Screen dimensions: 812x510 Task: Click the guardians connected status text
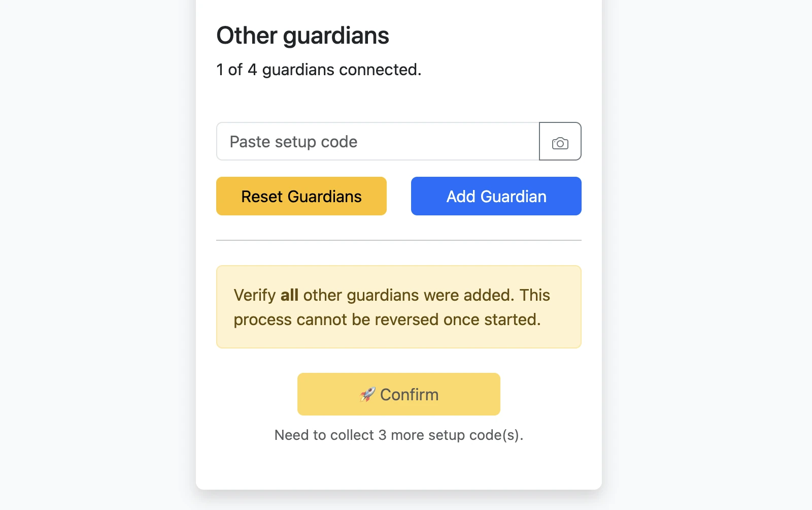click(319, 70)
